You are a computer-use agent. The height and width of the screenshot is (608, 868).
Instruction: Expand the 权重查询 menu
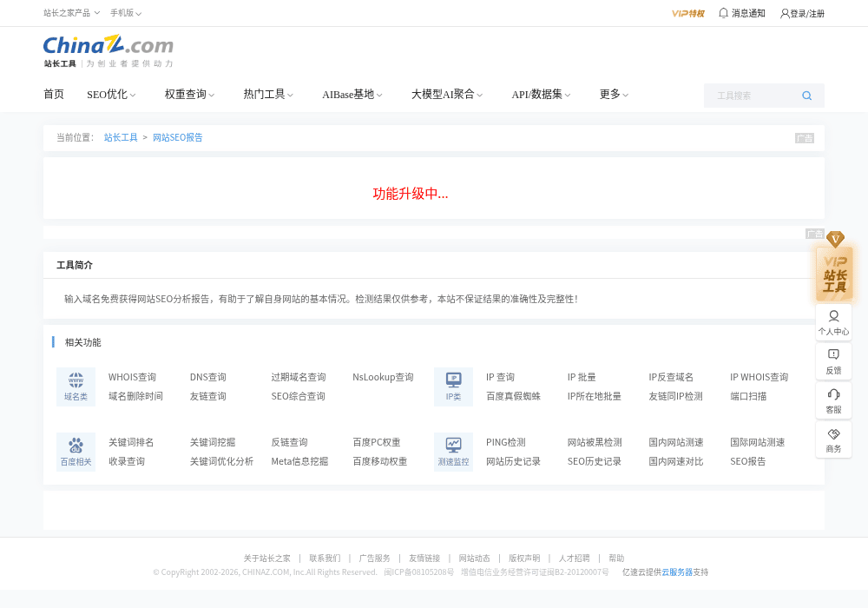189,95
